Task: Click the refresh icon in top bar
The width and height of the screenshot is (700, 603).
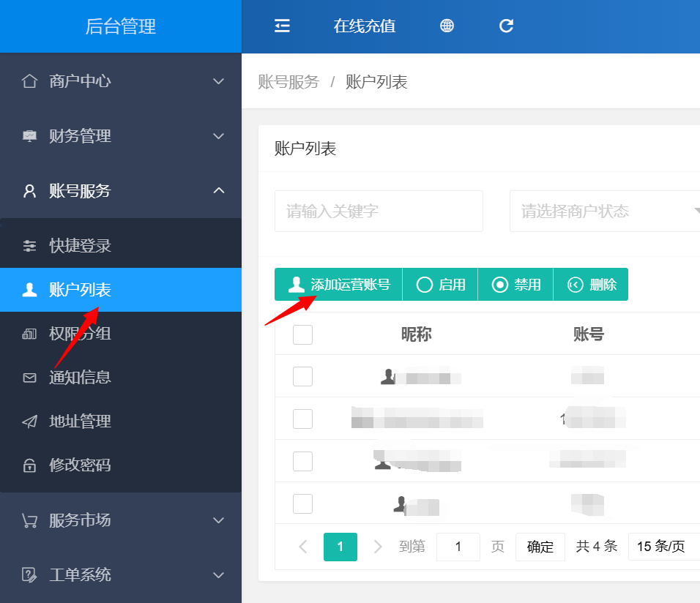Action: point(506,26)
